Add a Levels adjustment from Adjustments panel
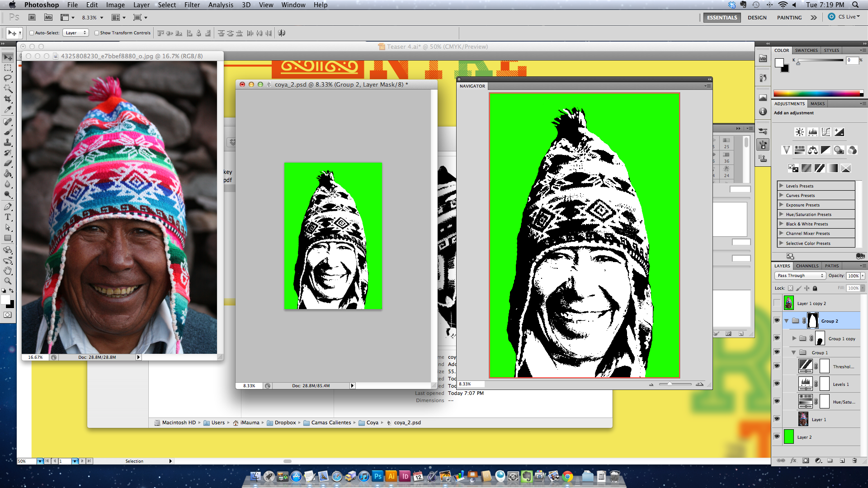Viewport: 868px width, 488px height. 813,132
